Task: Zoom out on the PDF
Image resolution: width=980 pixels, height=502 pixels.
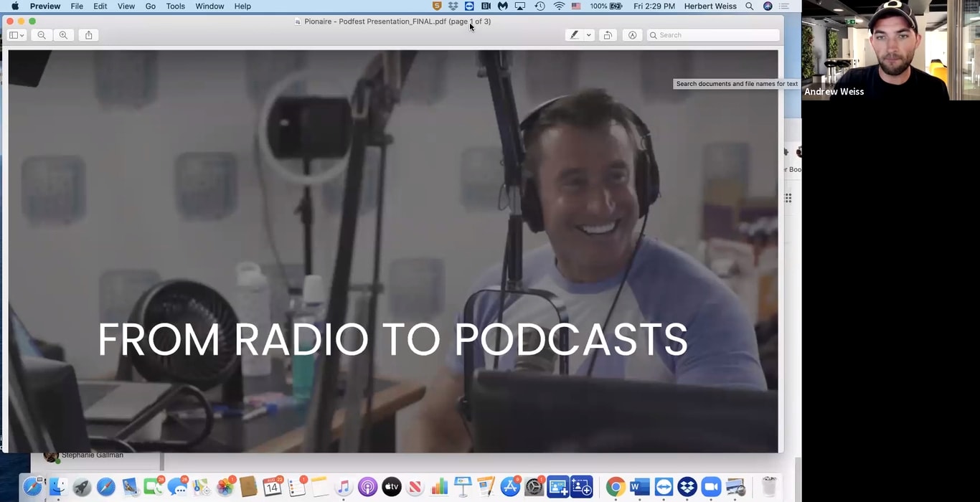Action: [x=42, y=34]
